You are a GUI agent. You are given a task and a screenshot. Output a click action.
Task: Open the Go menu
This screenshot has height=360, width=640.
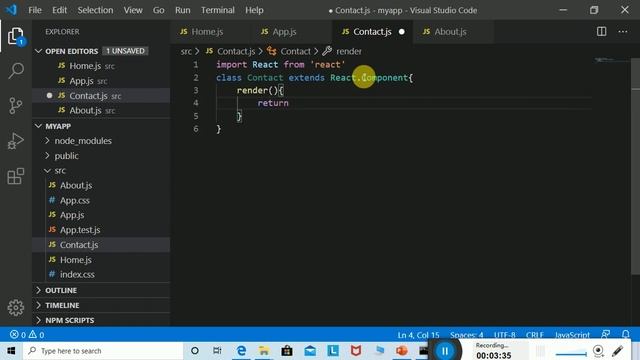click(x=158, y=10)
